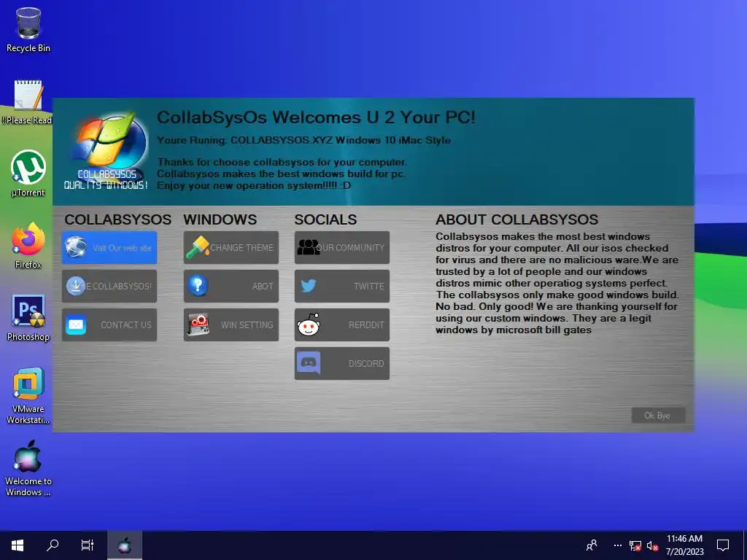Dismiss the welcome window with Ok Bye
Viewport: 747px width, 560px height.
[659, 415]
